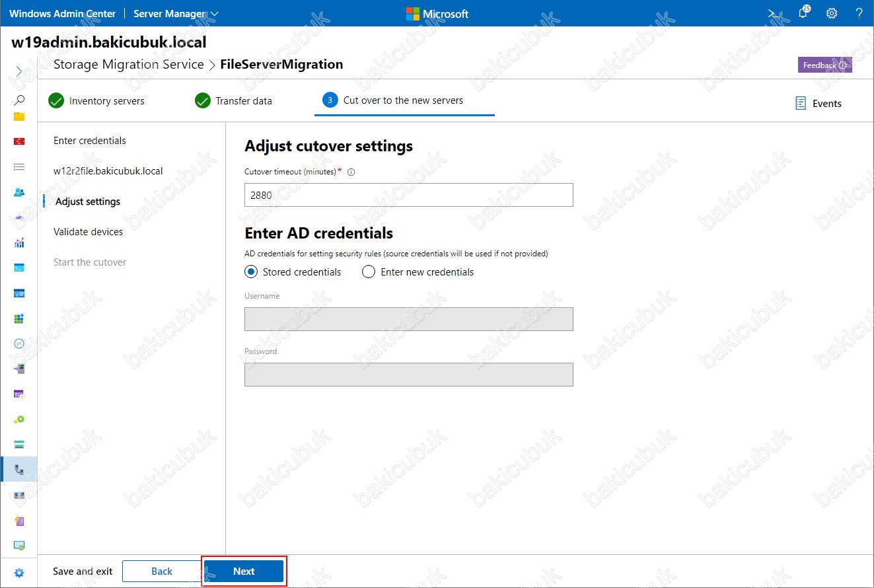The image size is (874, 588).
Task: Open the Firewall brick-wall icon
Action: [19, 141]
